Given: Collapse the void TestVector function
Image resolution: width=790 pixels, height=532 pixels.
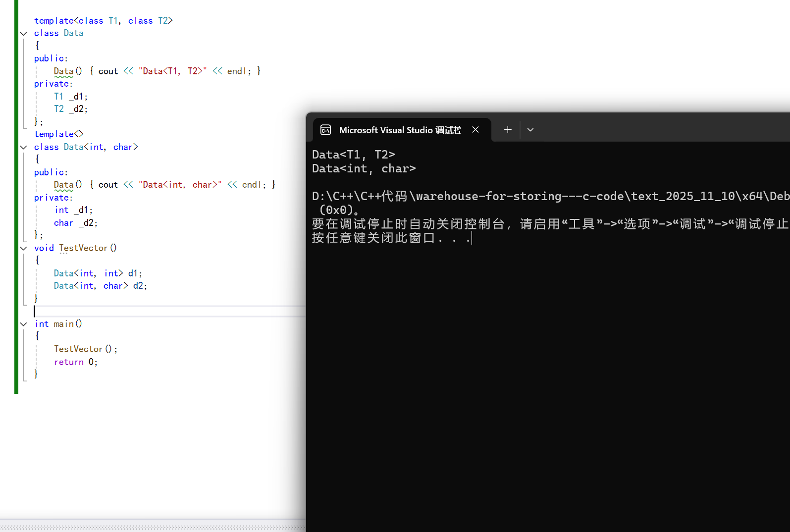Looking at the screenshot, I should pos(23,248).
